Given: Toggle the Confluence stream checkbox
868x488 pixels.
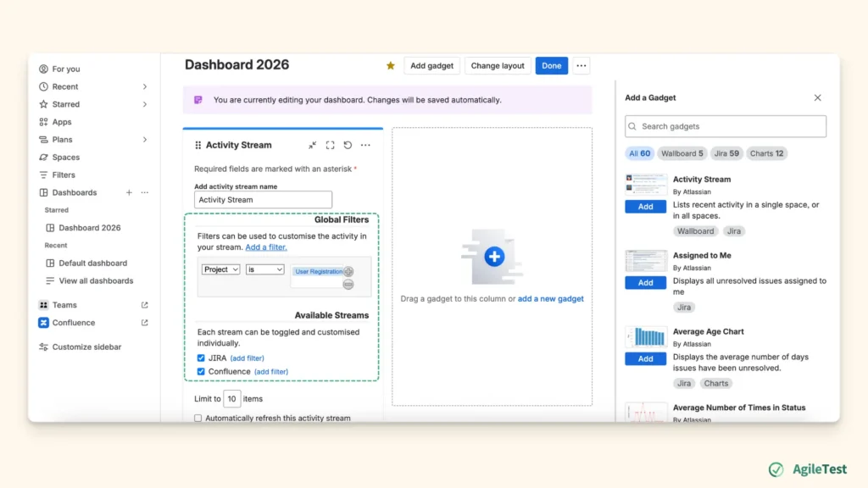Looking at the screenshot, I should [x=201, y=371].
